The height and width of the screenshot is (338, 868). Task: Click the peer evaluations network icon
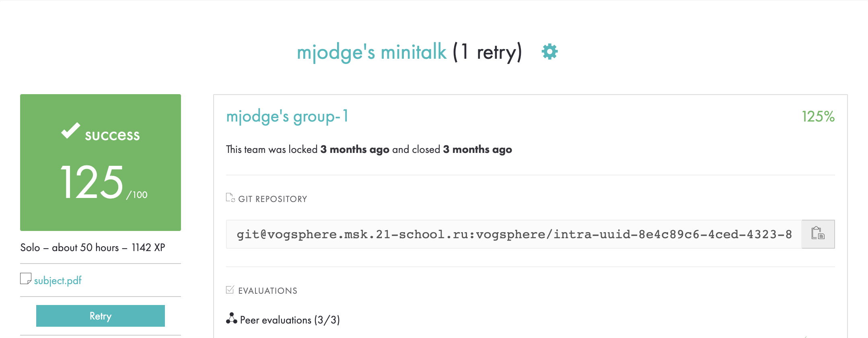[x=231, y=319]
